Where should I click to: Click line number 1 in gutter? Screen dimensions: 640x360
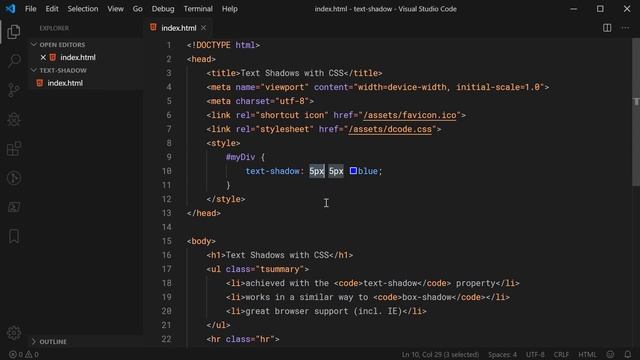[x=169, y=45]
